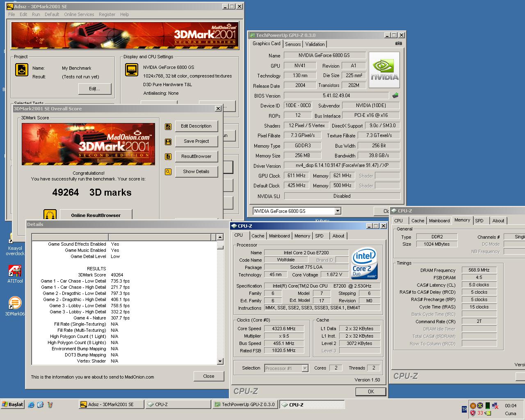Switch to SPD tab in rear CPU-Z window

tap(479, 221)
